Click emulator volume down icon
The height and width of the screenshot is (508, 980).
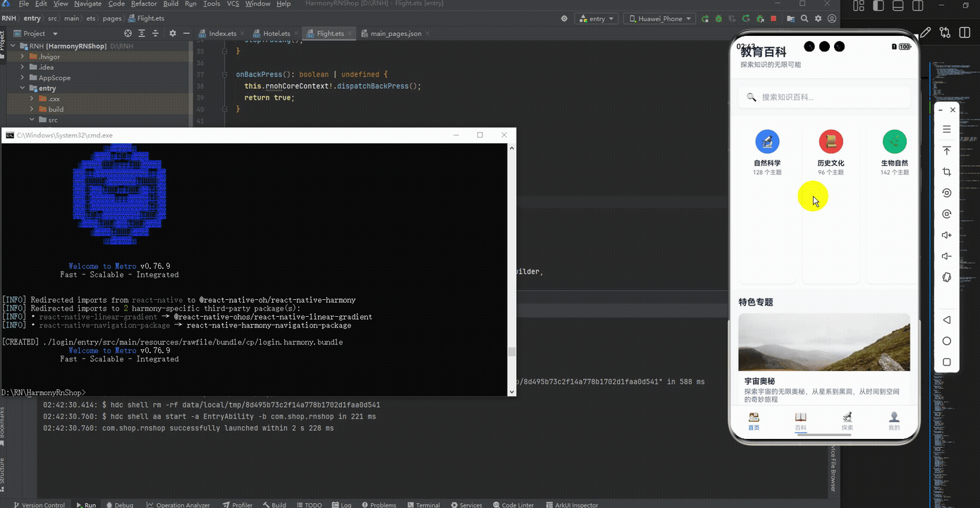[947, 256]
